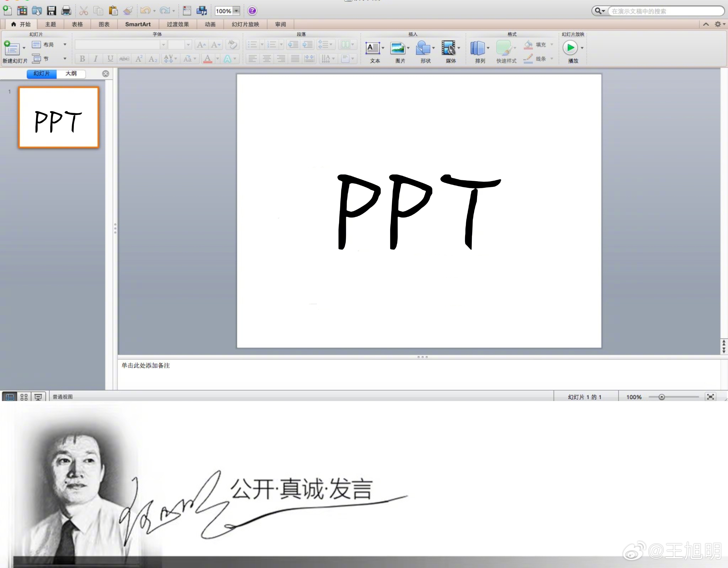Expand the 节 section dropdown

tap(65, 59)
